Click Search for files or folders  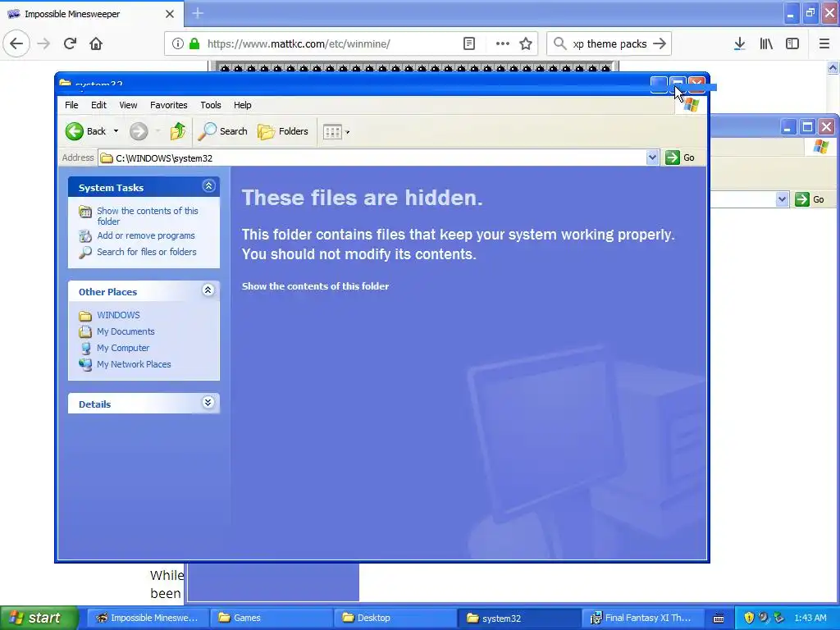[x=146, y=252]
